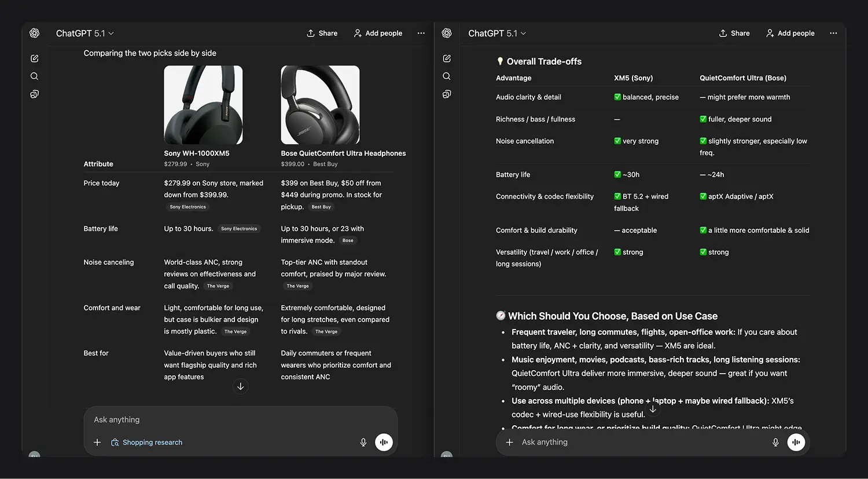The height and width of the screenshot is (479, 868).
Task: Open the library icon in left sidebar
Action: coord(34,94)
